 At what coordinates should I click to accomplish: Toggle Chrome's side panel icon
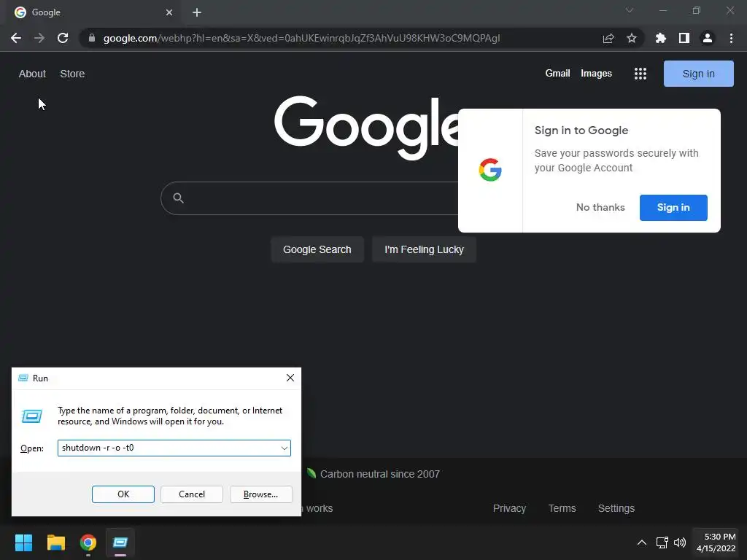(x=684, y=38)
